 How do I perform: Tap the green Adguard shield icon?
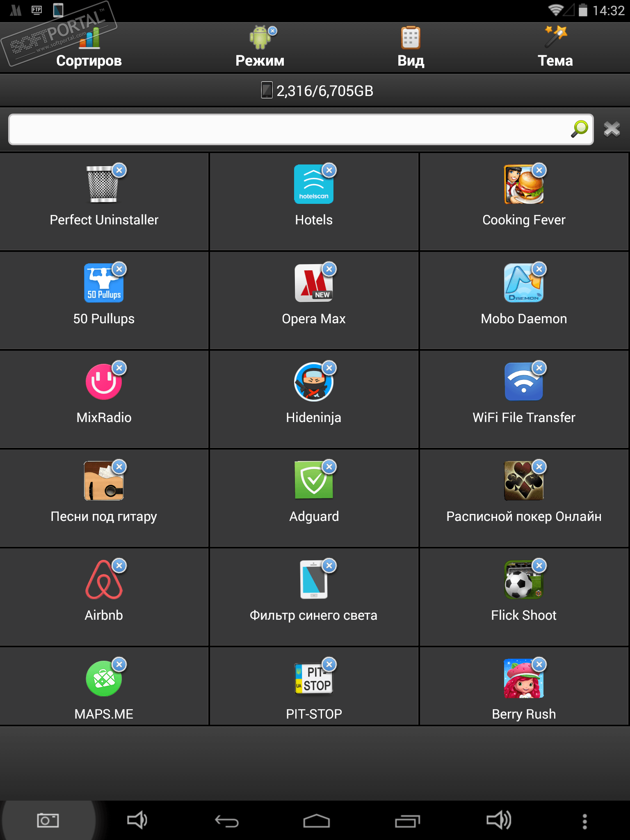(314, 481)
